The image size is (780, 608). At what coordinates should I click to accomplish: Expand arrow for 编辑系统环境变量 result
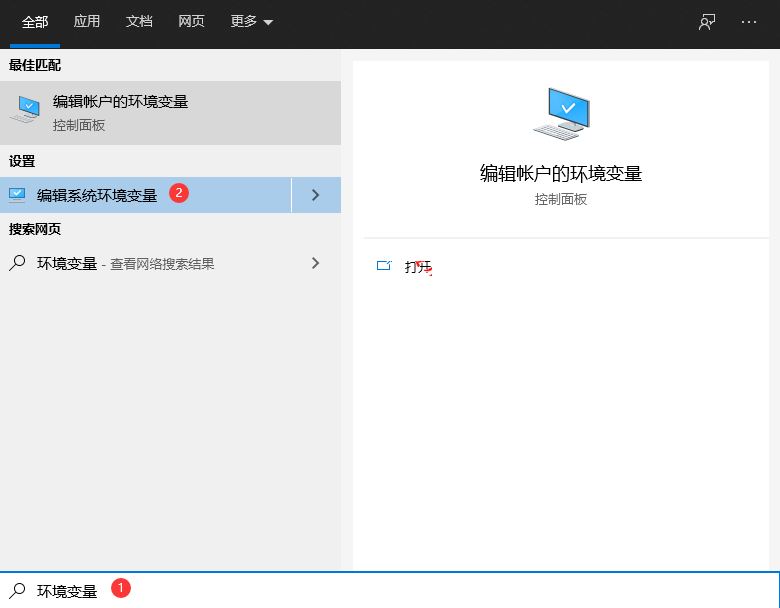pos(316,195)
